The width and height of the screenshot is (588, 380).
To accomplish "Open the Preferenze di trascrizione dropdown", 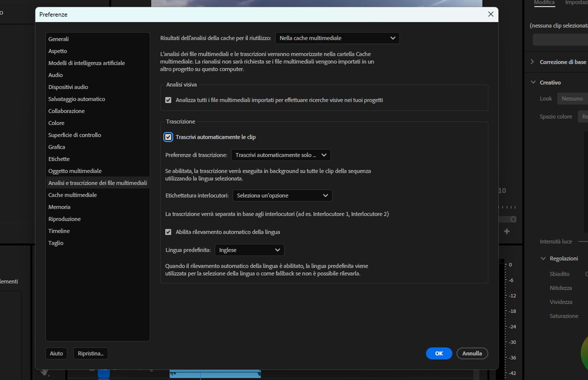I will click(281, 155).
